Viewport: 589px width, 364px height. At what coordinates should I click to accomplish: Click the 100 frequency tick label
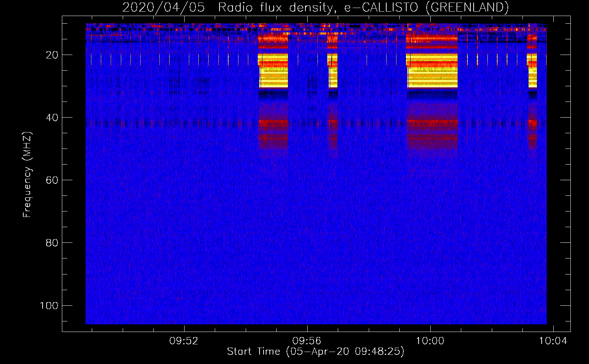click(x=49, y=305)
